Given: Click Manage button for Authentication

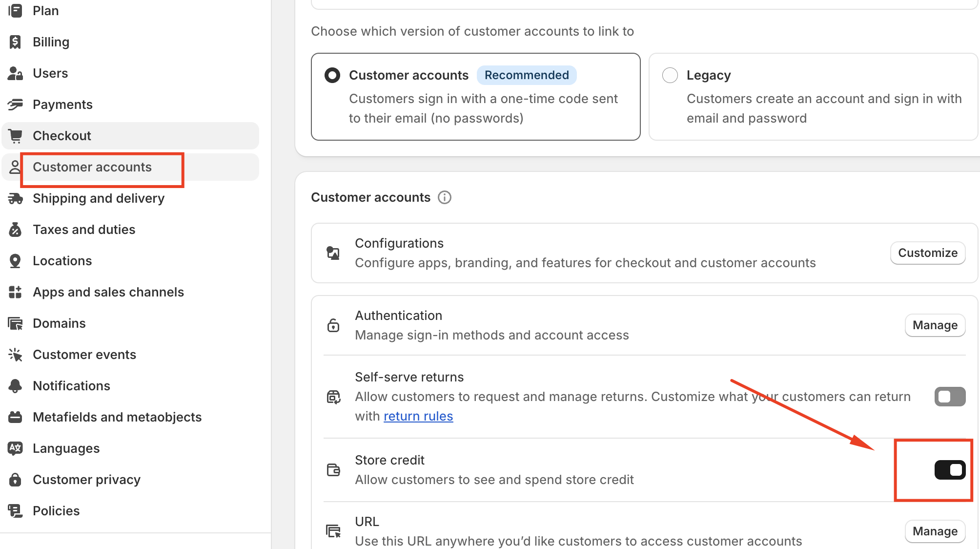Looking at the screenshot, I should tap(935, 325).
